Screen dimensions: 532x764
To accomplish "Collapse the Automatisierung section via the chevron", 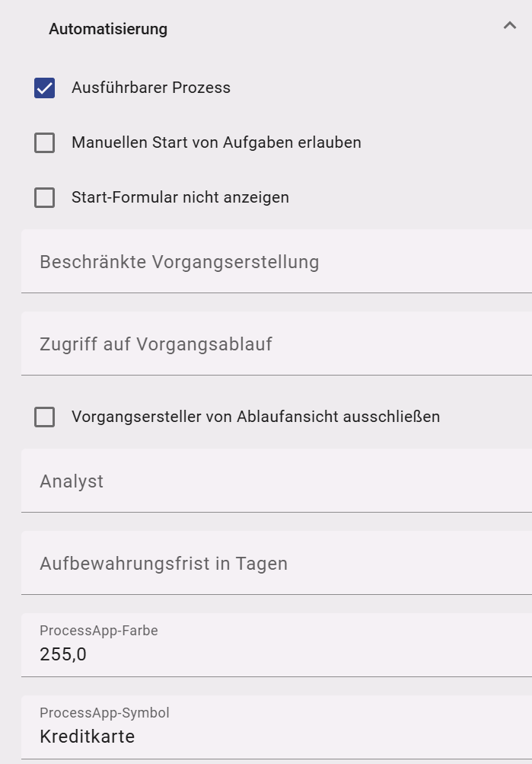I will click(511, 25).
